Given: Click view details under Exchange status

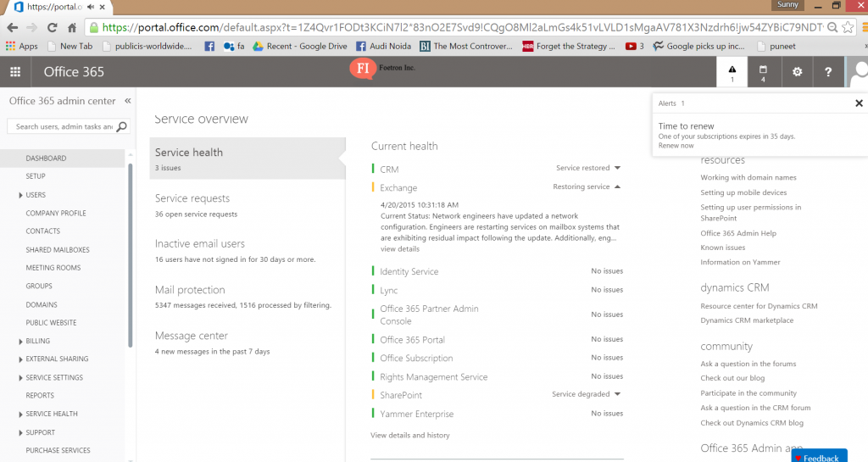Looking at the screenshot, I should point(400,249).
